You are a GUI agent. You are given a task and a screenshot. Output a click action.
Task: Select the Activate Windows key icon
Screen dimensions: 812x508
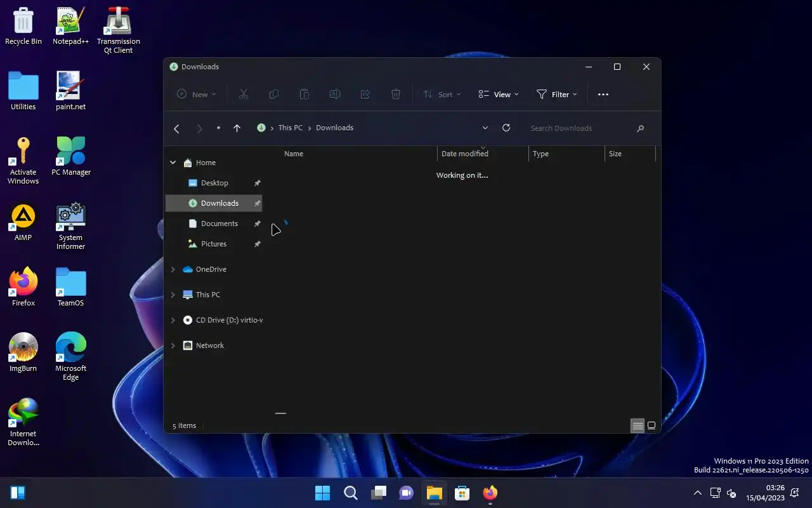pyautogui.click(x=23, y=161)
